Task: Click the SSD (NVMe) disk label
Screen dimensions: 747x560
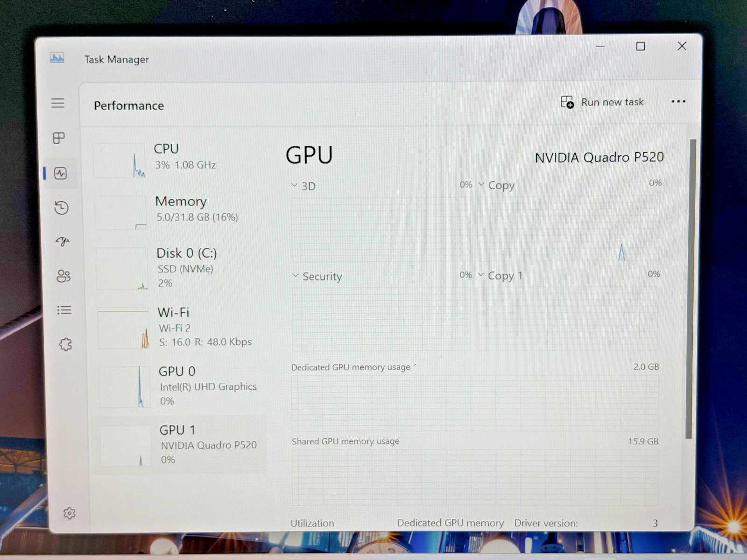Action: [x=185, y=269]
